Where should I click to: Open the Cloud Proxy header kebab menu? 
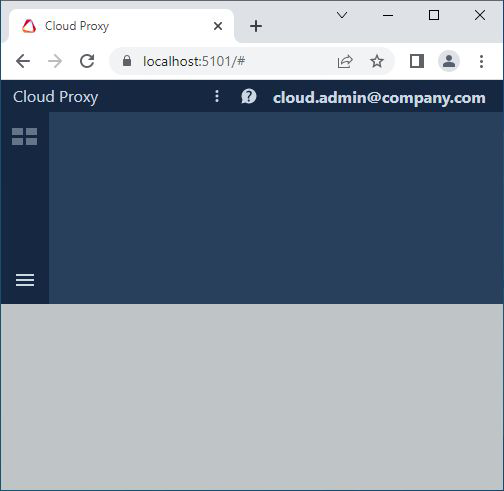coord(217,96)
